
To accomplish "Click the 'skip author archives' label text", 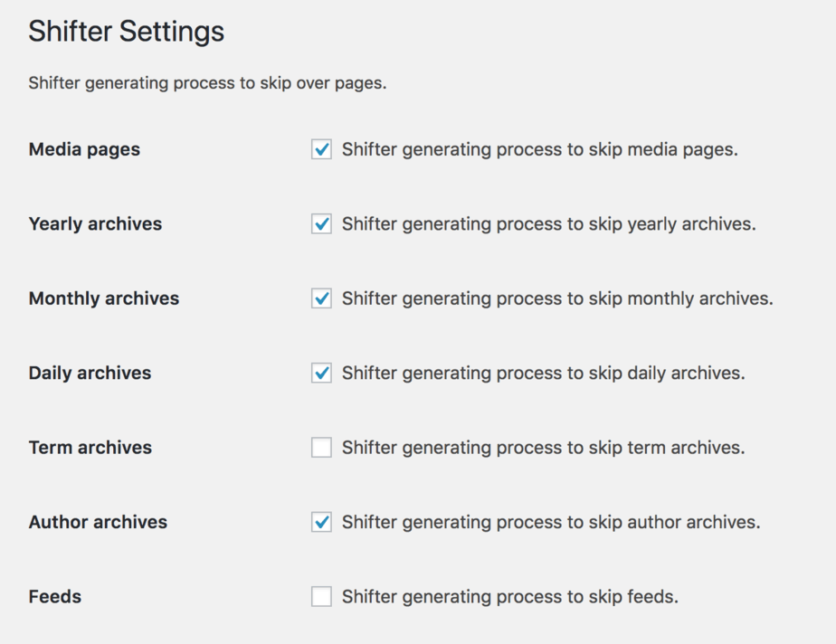I will (550, 522).
